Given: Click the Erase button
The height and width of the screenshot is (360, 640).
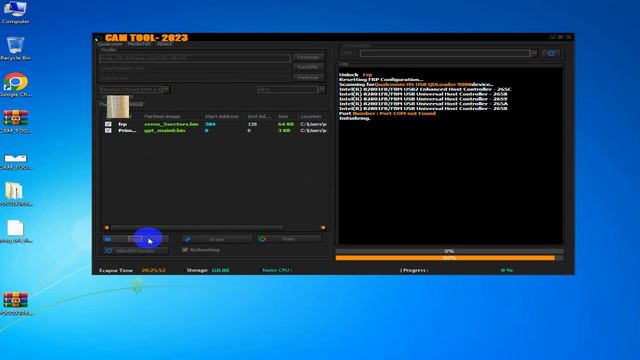Looking at the screenshot, I should tap(217, 239).
